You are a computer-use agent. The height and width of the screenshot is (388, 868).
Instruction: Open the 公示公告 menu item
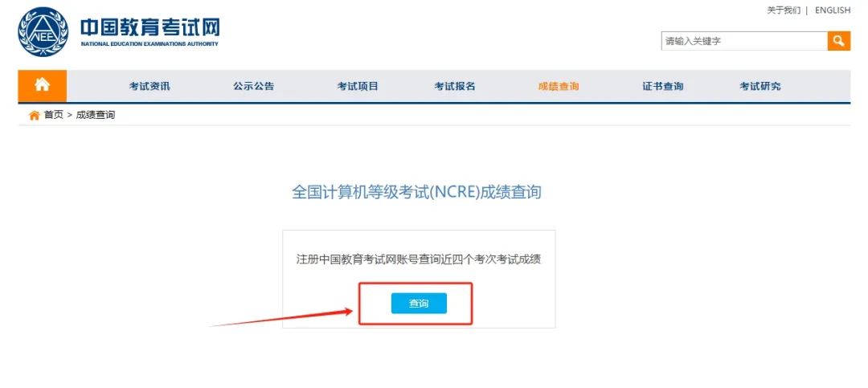coord(253,86)
